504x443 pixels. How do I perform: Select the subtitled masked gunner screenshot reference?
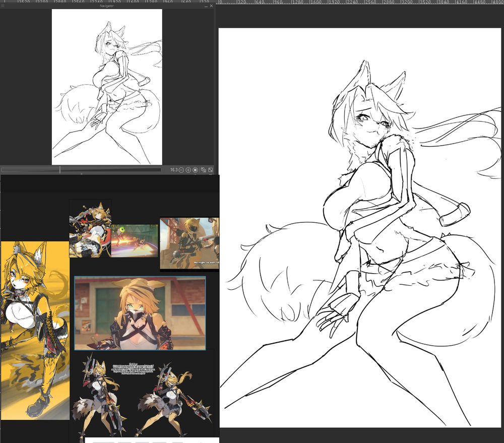coord(190,243)
